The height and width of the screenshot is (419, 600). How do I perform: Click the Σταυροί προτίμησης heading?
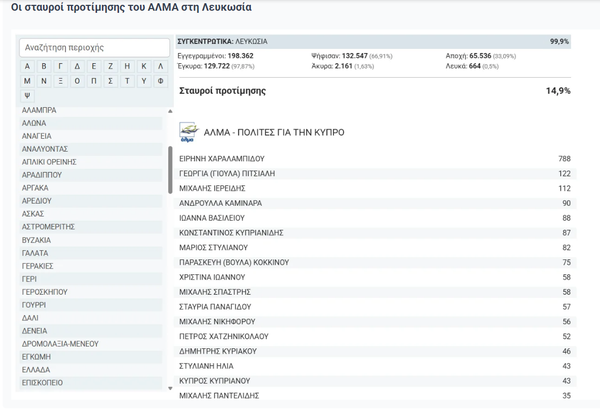222,91
